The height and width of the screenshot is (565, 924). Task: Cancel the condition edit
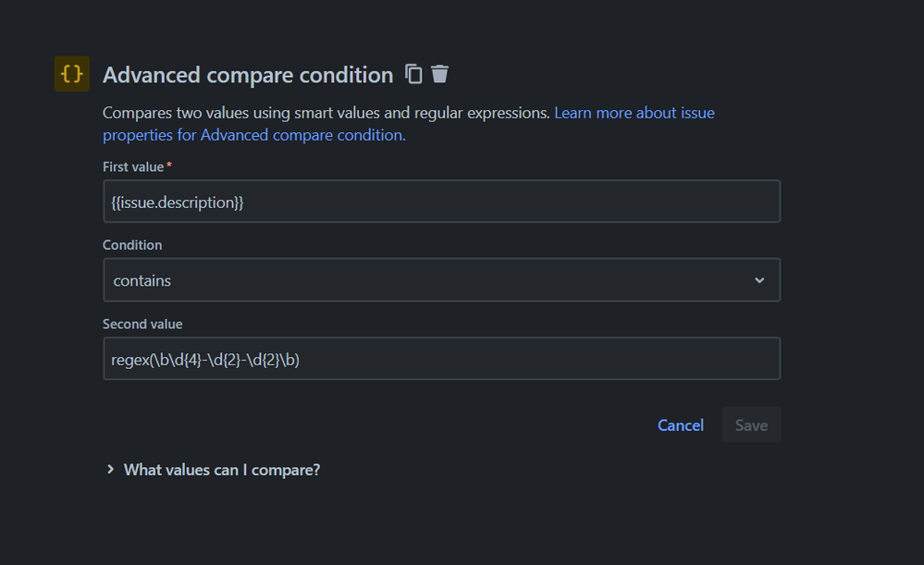click(681, 425)
